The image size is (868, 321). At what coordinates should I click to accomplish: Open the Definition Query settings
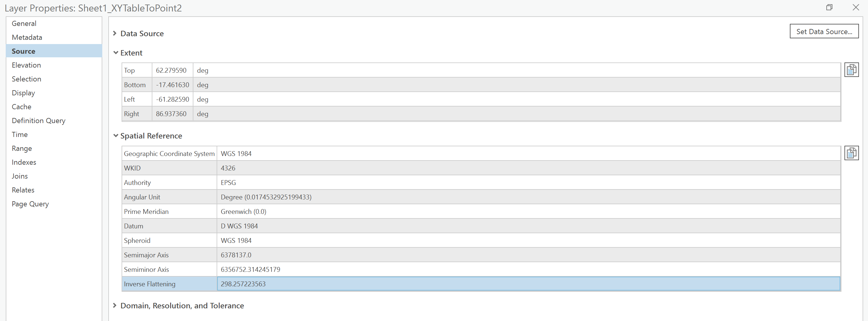point(38,120)
